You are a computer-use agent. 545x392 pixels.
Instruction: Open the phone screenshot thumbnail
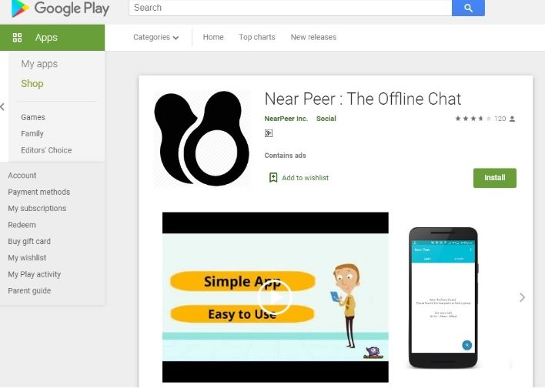tap(443, 297)
